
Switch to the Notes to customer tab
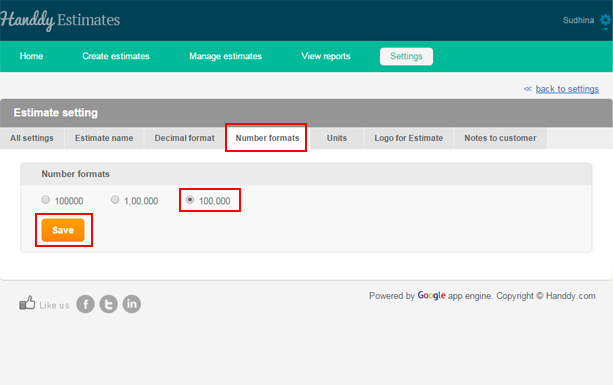[500, 138]
